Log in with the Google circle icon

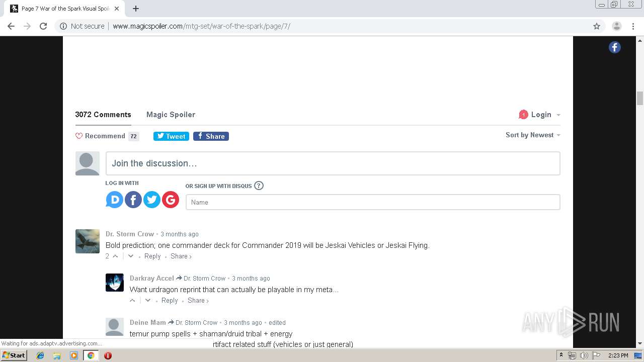(170, 200)
